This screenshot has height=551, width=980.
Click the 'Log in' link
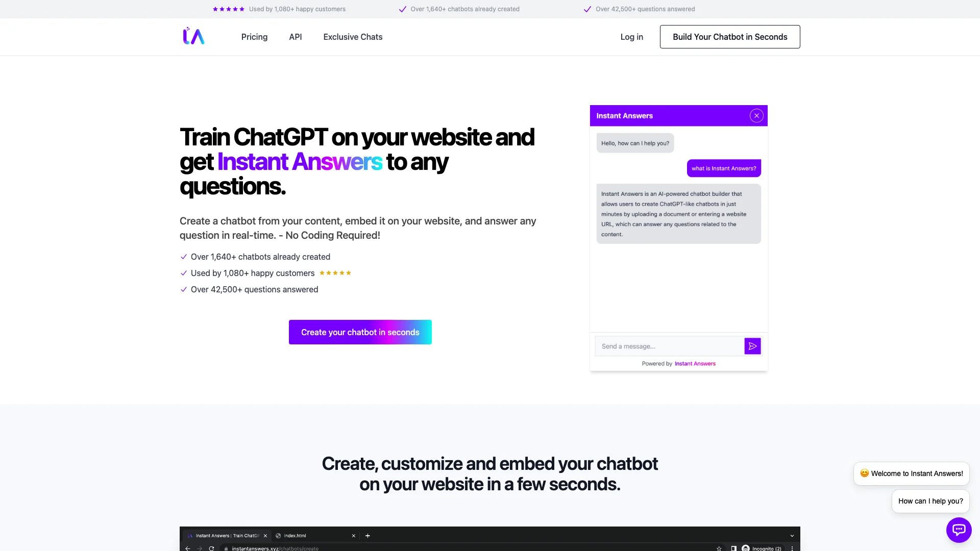coord(631,36)
